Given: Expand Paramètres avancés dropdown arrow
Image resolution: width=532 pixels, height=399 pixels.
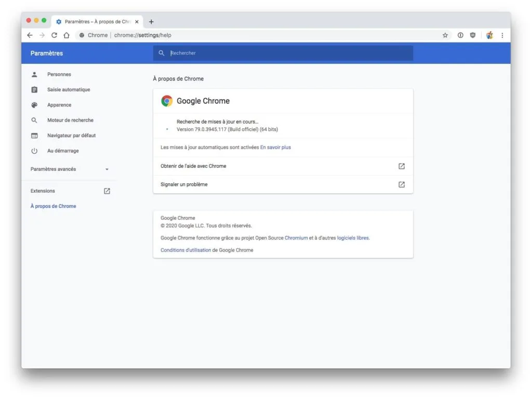Looking at the screenshot, I should tap(107, 169).
